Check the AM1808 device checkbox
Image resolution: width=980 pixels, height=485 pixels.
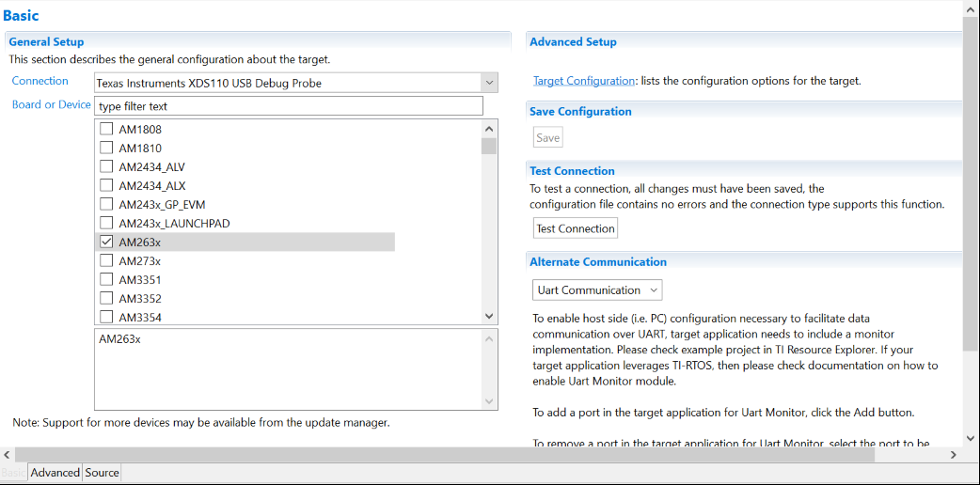[106, 130]
